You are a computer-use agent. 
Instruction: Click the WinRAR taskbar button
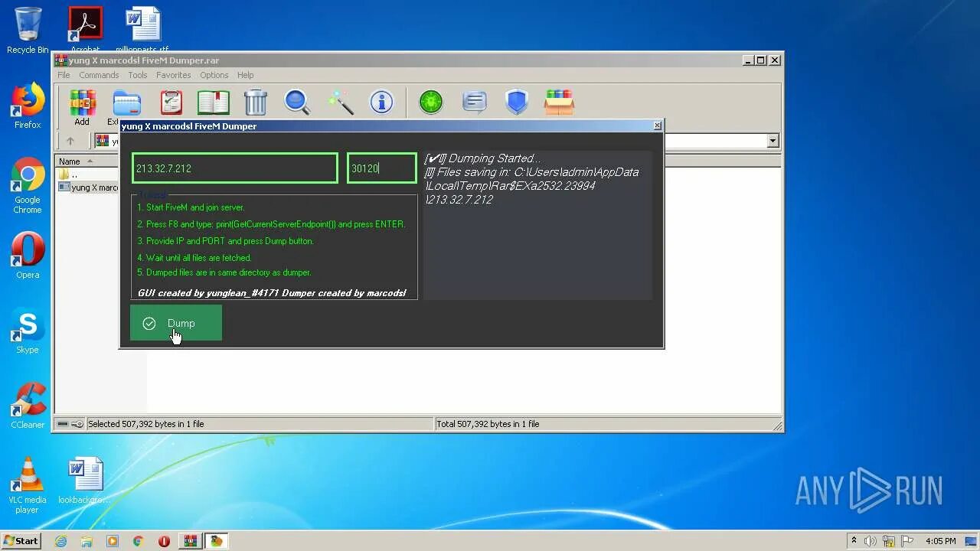click(190, 541)
